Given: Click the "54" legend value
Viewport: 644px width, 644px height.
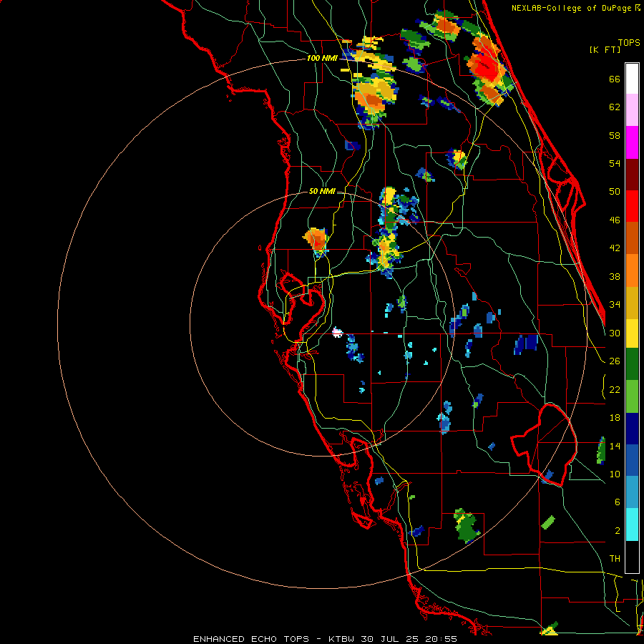Looking at the screenshot, I should point(615,163).
